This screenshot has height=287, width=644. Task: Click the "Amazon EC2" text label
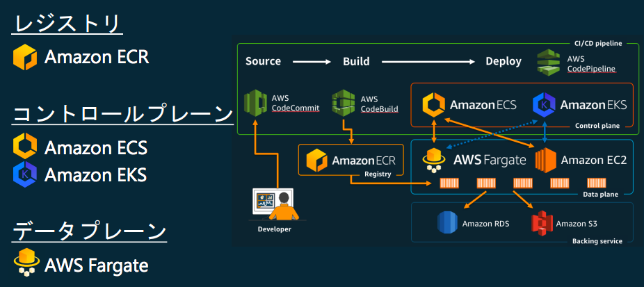pyautogui.click(x=594, y=160)
